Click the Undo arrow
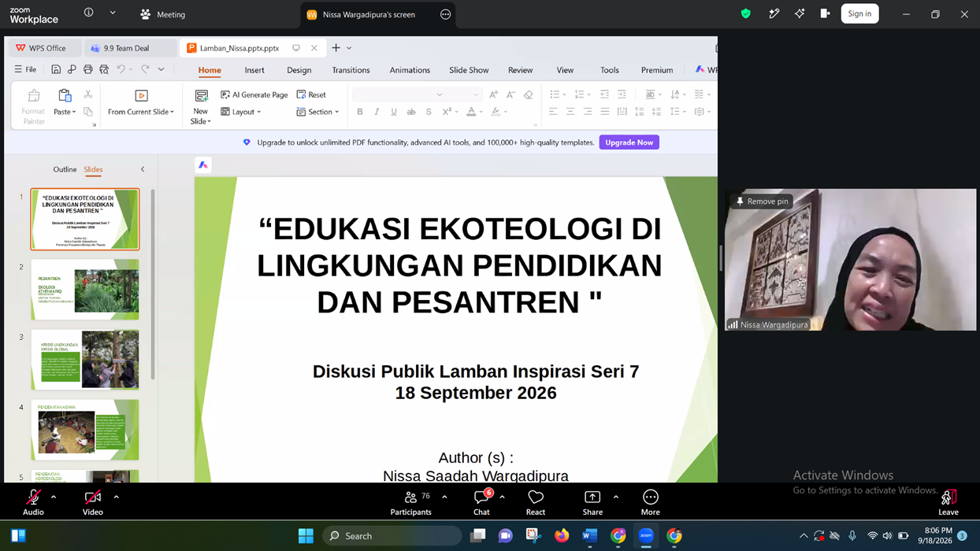This screenshot has height=551, width=980. click(121, 69)
